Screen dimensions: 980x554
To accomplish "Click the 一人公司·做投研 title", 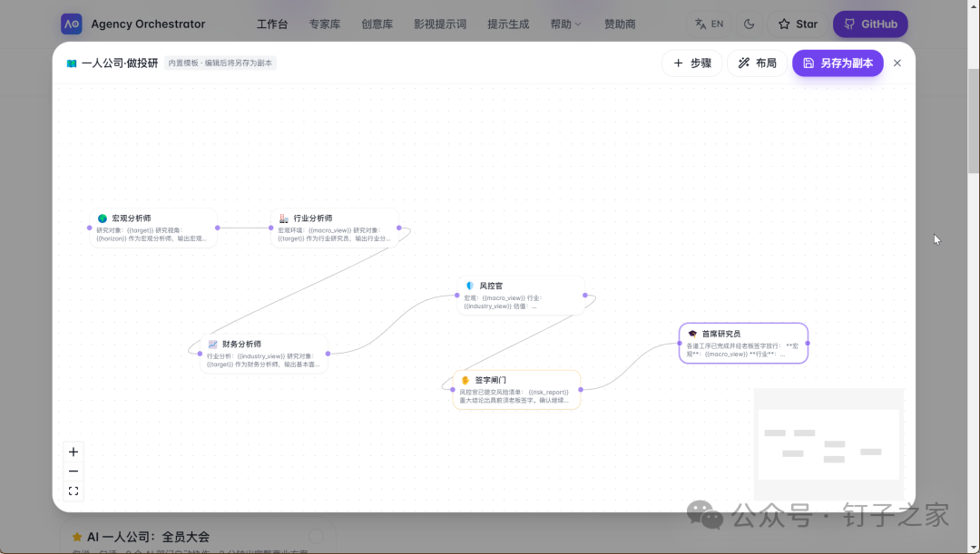I will (120, 63).
